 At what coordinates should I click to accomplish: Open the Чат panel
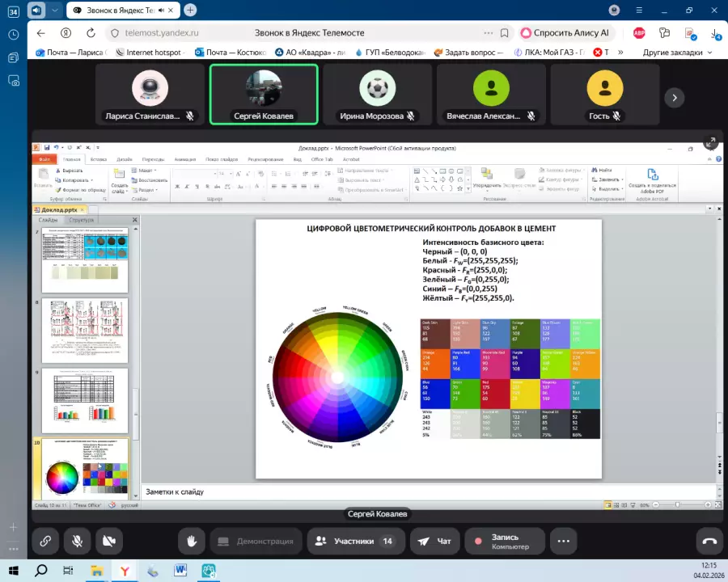(x=434, y=541)
